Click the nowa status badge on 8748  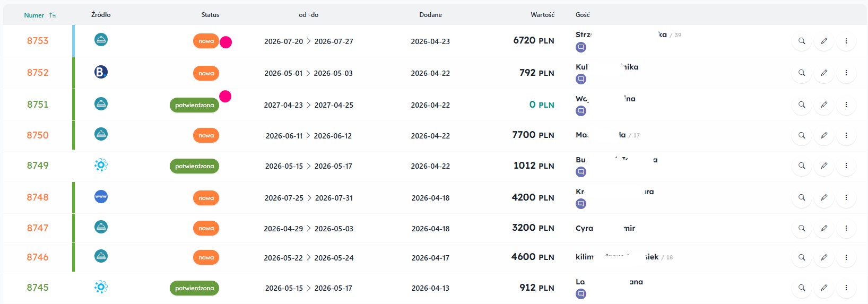(x=206, y=198)
